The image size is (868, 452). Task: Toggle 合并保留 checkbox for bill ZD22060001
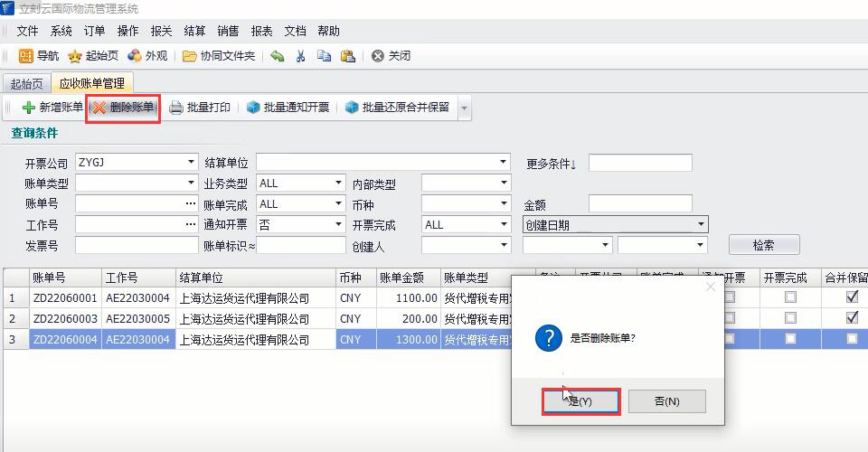852,297
